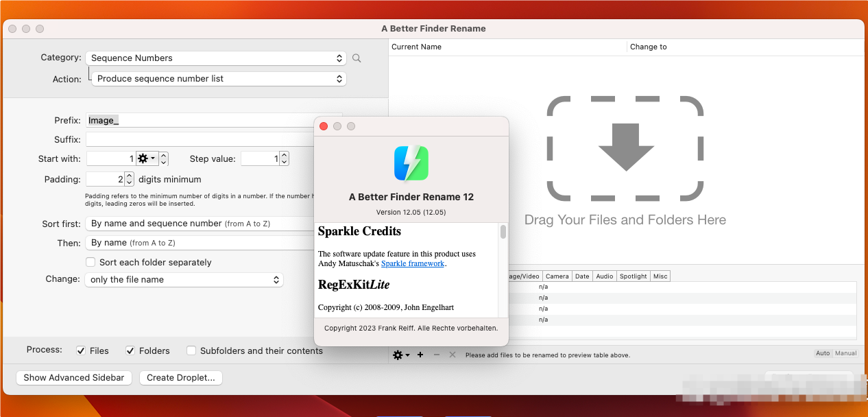Switch to the Audio tab
The image size is (868, 417).
click(605, 276)
